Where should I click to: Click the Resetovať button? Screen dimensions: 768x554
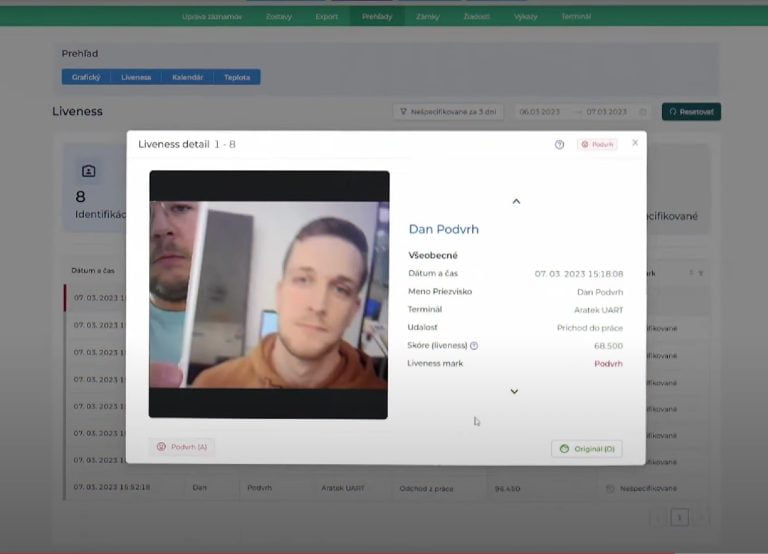691,112
